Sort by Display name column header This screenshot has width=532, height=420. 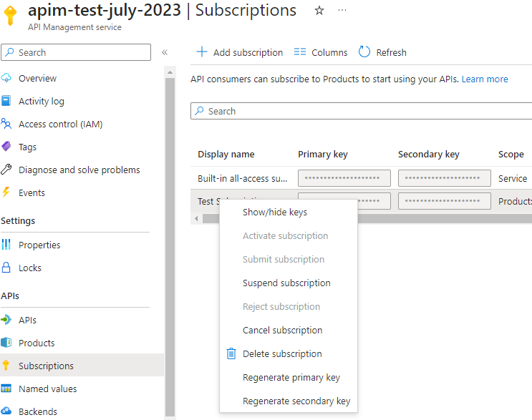(226, 155)
